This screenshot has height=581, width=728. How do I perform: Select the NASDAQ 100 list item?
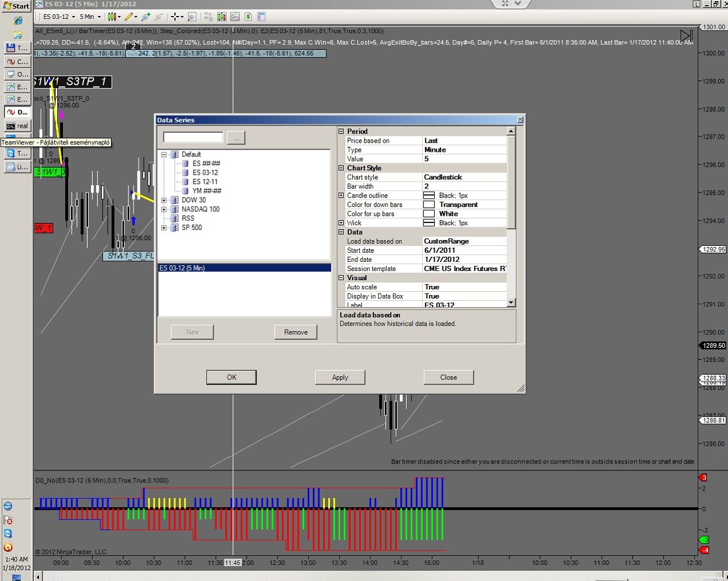200,209
